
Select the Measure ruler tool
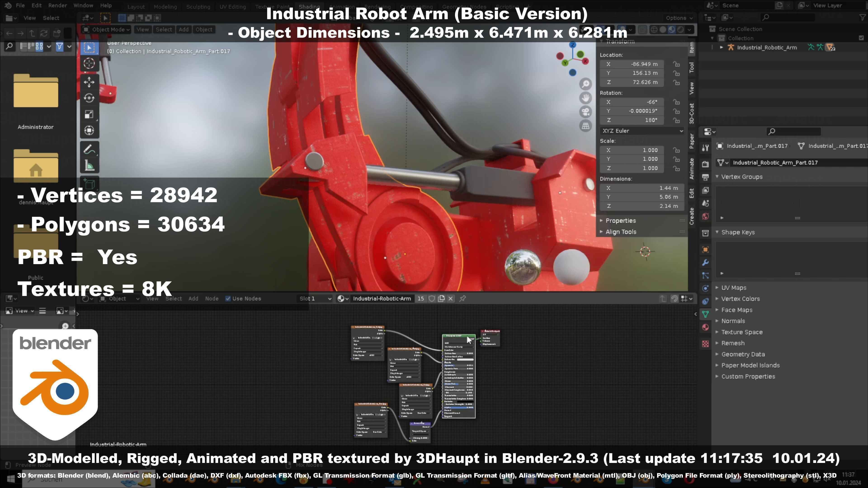point(89,165)
